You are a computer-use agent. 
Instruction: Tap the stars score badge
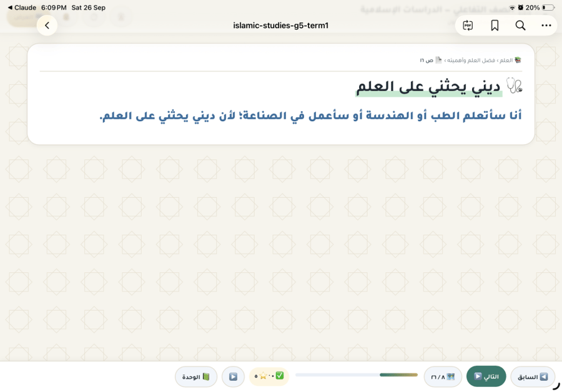269,376
